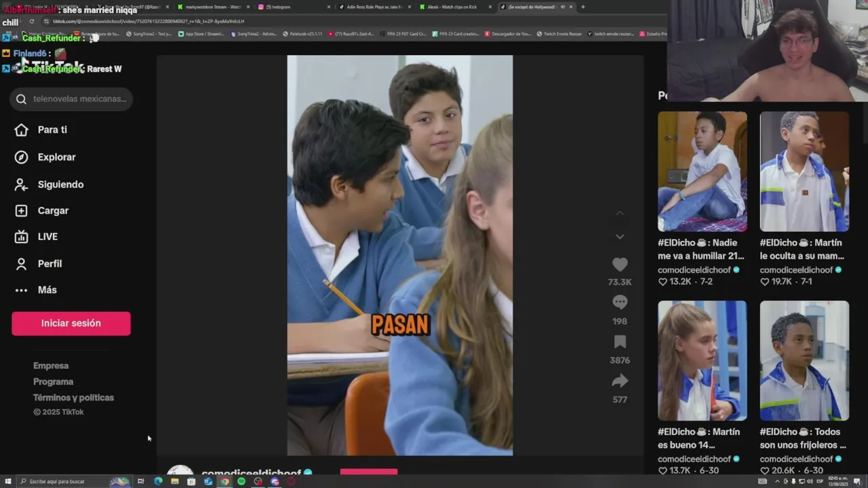Open thumbnail for Todos son unos frijoleros
The width and height of the screenshot is (868, 488).
[804, 361]
